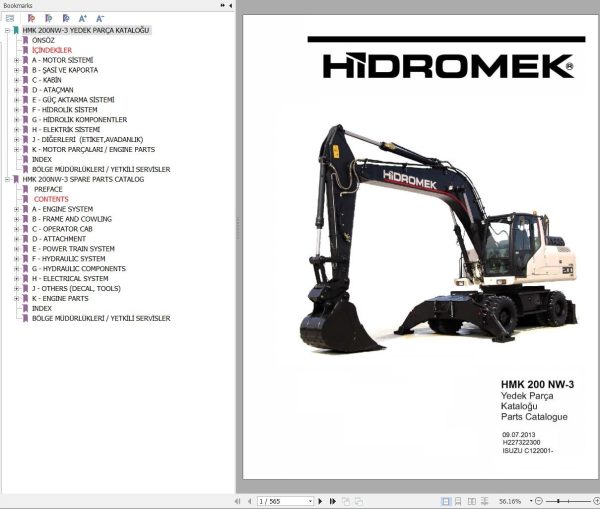Select E - POWER TRAIN SYSTEM bookmark
The height and width of the screenshot is (509, 600).
73,249
